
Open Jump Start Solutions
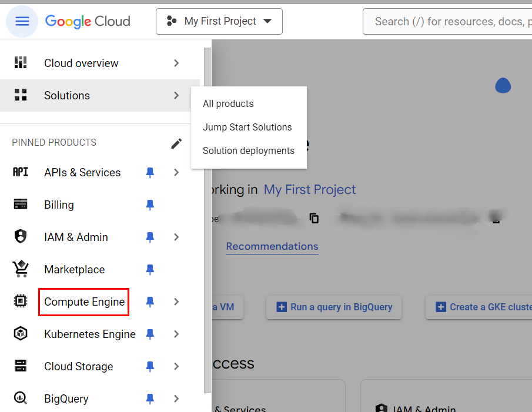point(247,127)
